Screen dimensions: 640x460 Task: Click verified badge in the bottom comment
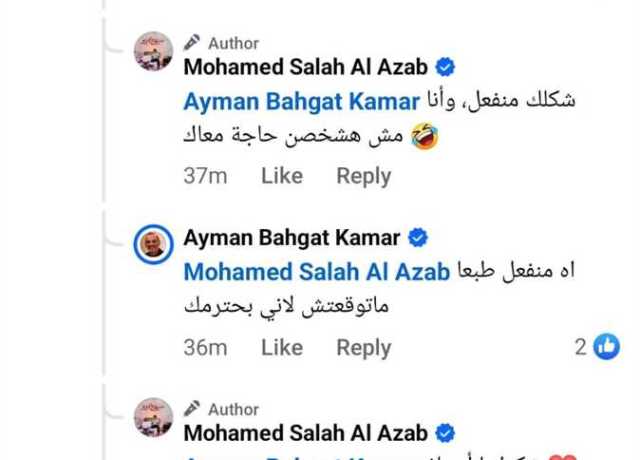pos(445,433)
